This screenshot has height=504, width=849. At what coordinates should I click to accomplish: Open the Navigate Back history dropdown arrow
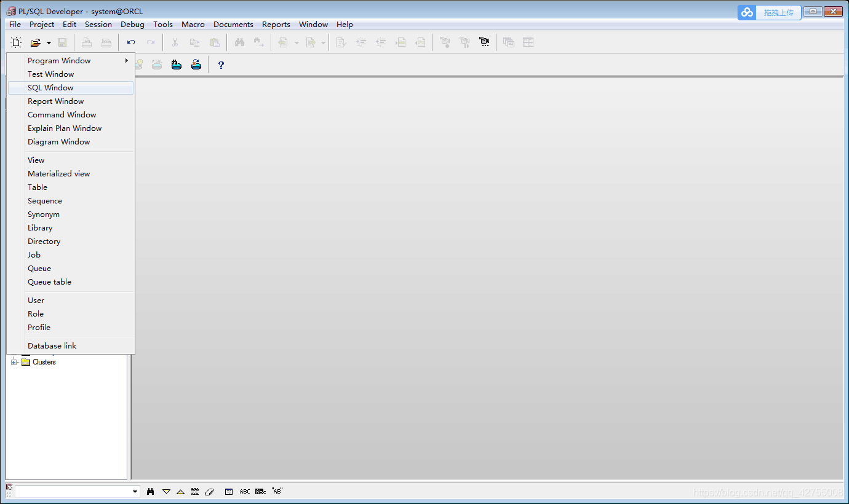point(296,42)
